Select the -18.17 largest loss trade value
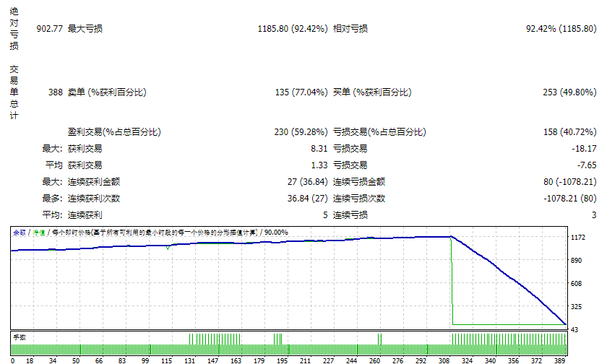The width and height of the screenshot is (607, 364). tap(582, 148)
